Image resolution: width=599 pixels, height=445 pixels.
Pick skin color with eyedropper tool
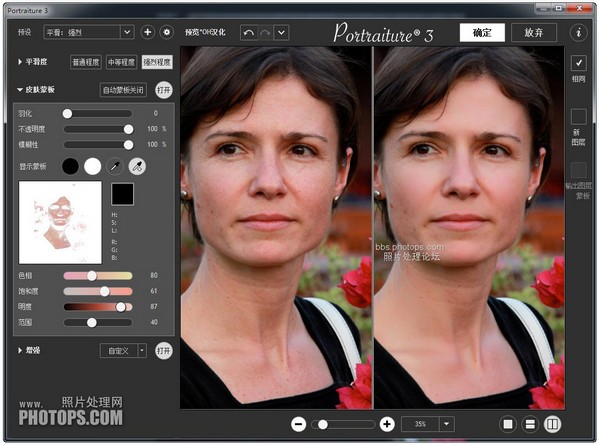115,167
